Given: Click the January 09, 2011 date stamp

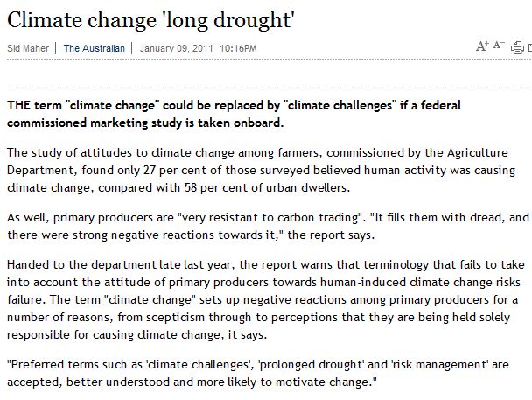Looking at the screenshot, I should 176,48.
